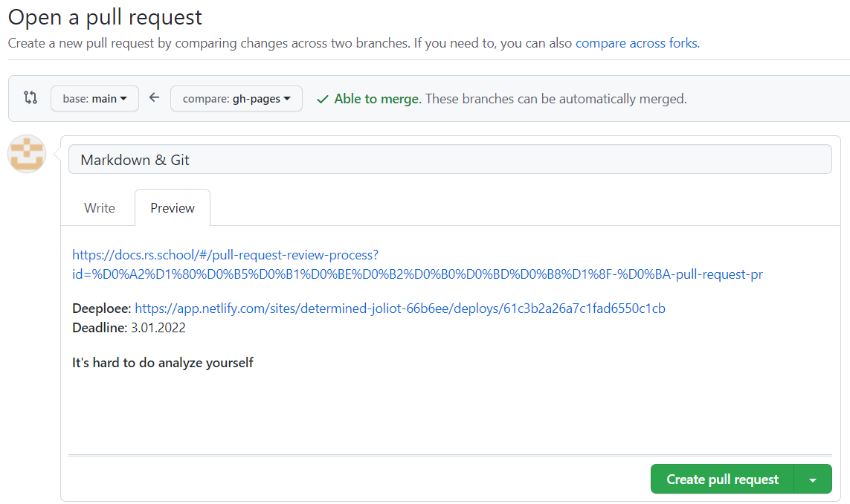
Task: Click the Create pull request button
Action: point(722,479)
